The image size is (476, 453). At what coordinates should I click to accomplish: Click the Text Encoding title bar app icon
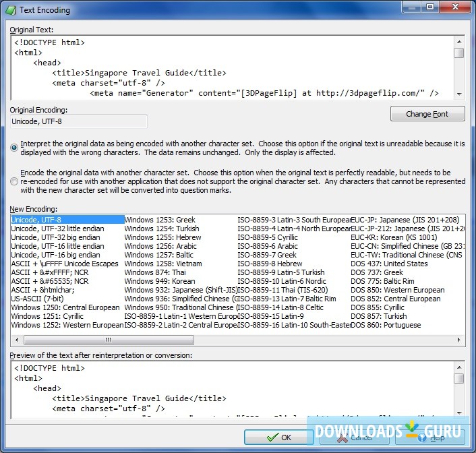[x=11, y=10]
